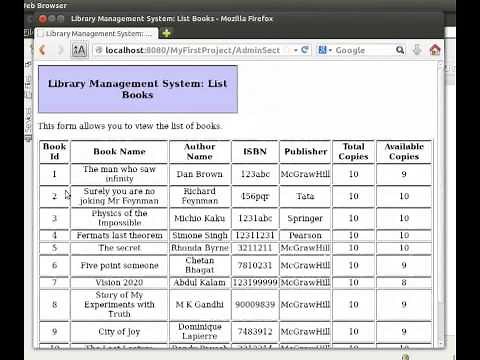Go to the Firefox home page icon
This screenshot has width=480, height=360.
click(x=435, y=50)
